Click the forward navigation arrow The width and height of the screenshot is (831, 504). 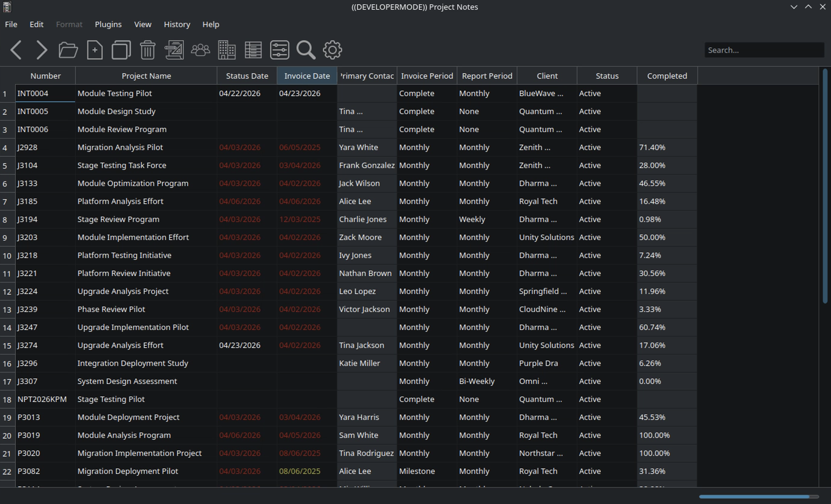click(x=42, y=50)
